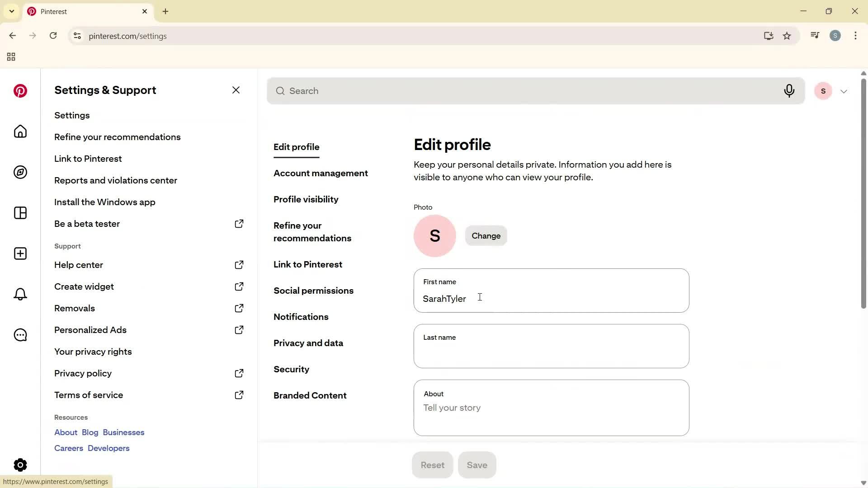
Task: Click the Change photo button
Action: tap(486, 235)
